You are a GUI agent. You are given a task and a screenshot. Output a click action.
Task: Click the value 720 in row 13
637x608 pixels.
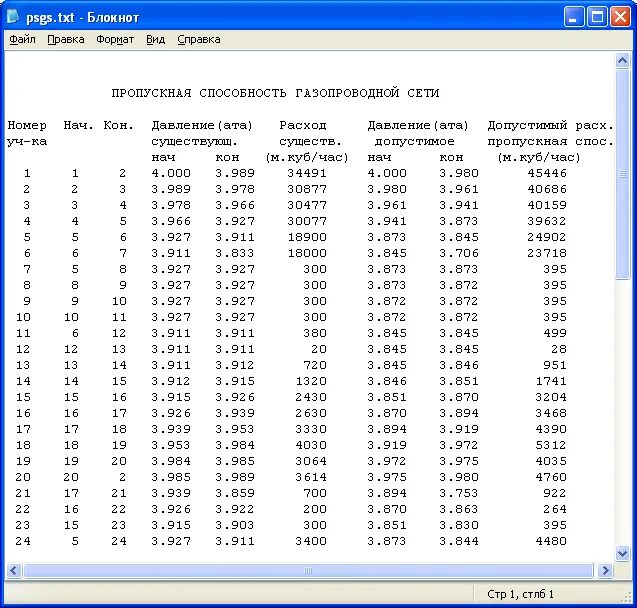point(315,365)
